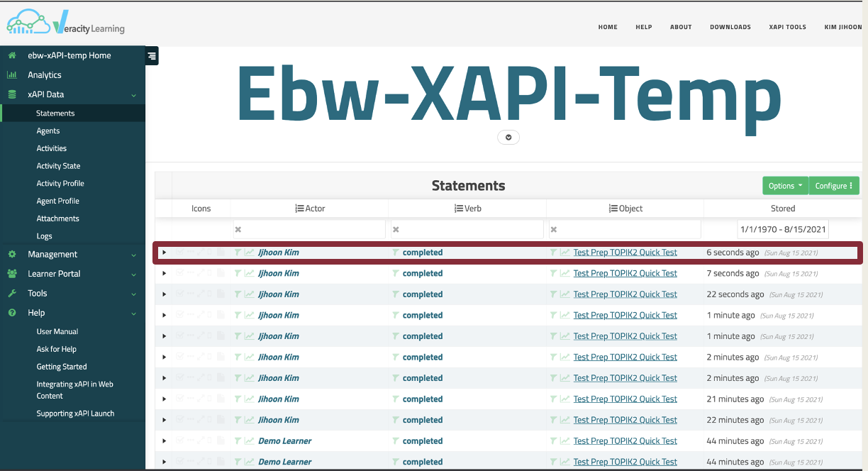868x471 pixels.
Task: Open the KIM JIHOON user menu
Action: [x=843, y=27]
